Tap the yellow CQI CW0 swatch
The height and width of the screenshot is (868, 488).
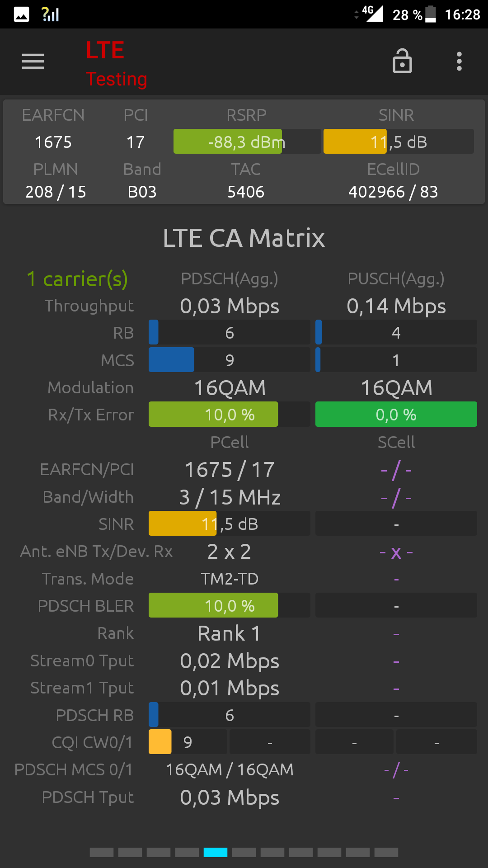160,742
